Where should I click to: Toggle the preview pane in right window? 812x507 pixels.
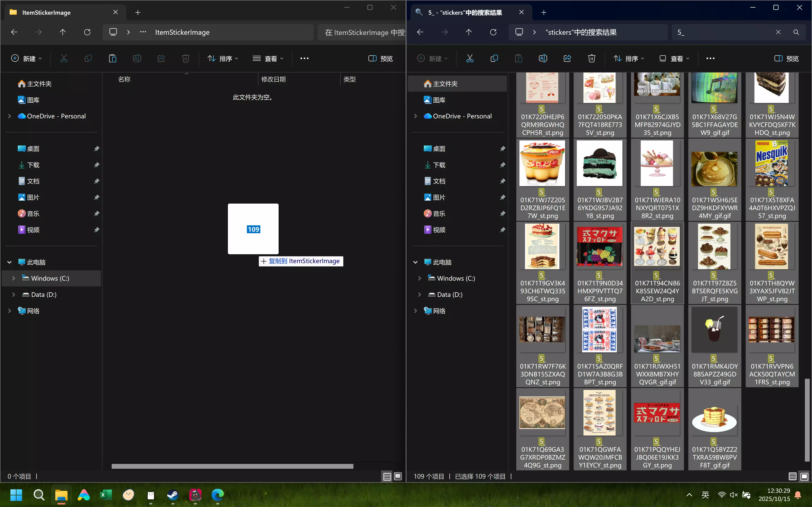pyautogui.click(x=787, y=58)
